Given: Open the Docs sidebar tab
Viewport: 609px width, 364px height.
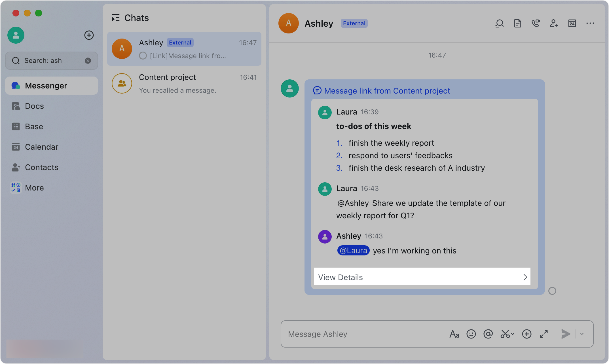Looking at the screenshot, I should coord(34,106).
